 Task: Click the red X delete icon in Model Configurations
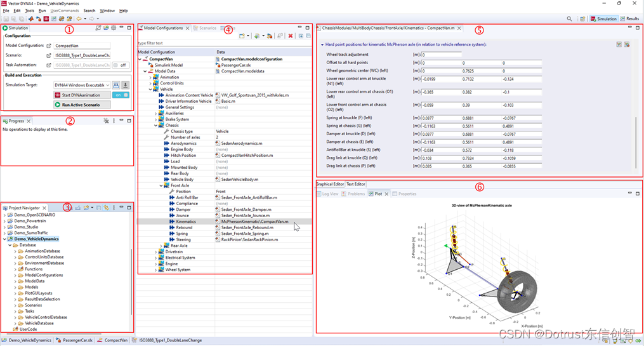point(291,36)
